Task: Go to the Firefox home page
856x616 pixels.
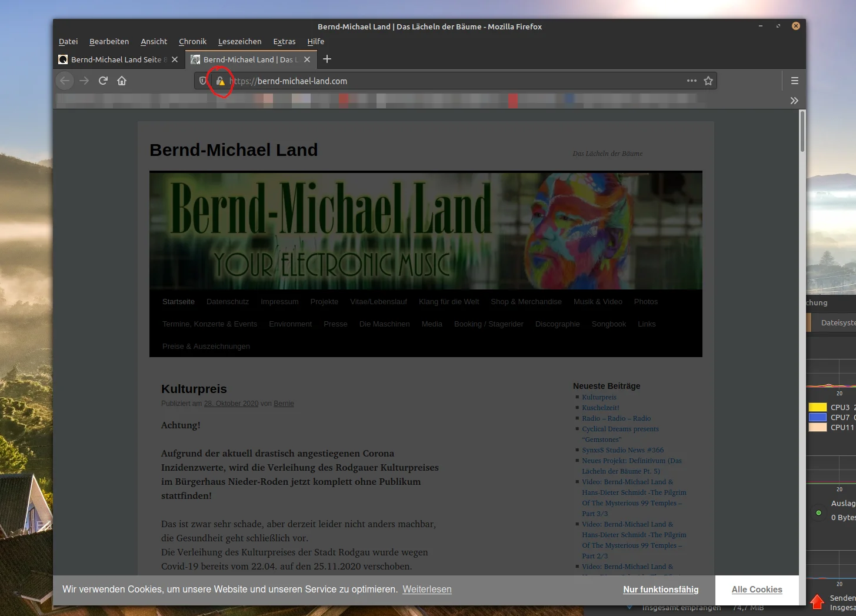Action: (x=122, y=81)
